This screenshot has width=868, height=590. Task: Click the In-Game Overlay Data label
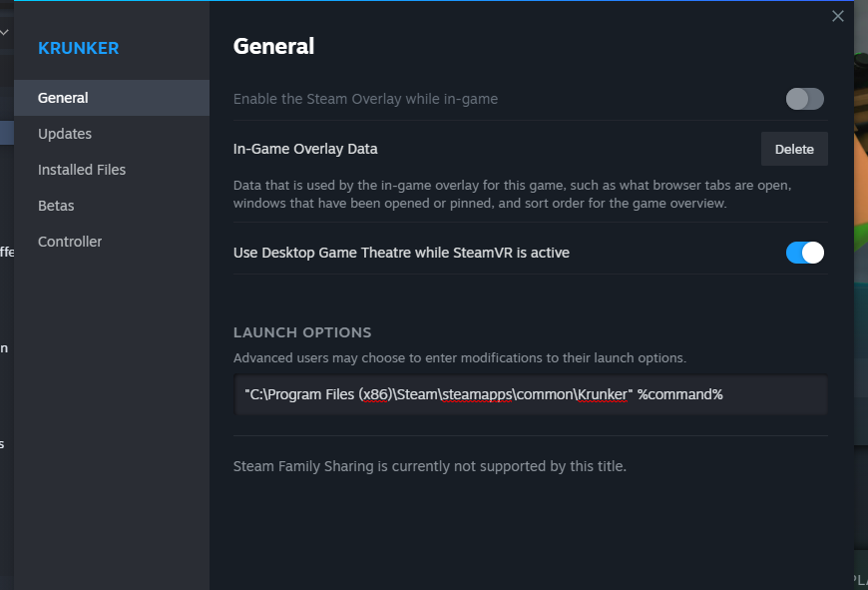(305, 149)
